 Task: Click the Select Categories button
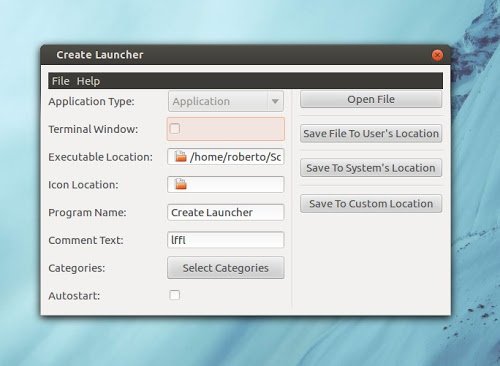click(226, 268)
